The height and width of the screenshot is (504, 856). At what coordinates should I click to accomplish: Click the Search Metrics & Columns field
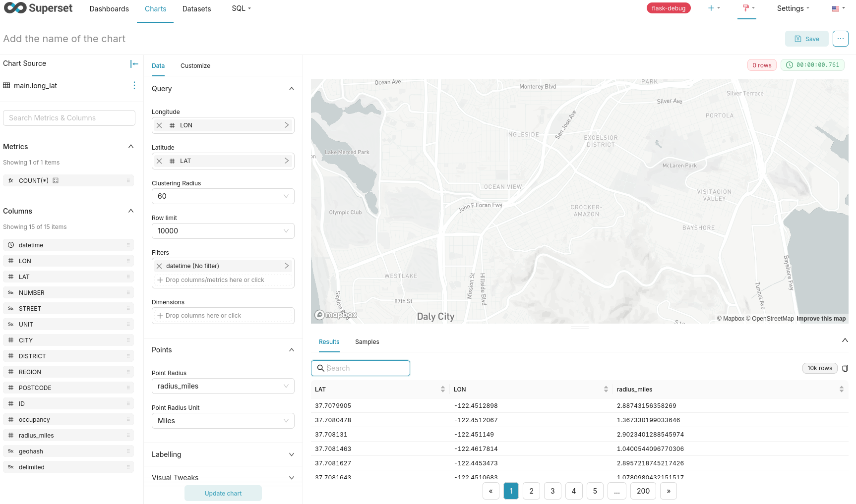point(69,118)
